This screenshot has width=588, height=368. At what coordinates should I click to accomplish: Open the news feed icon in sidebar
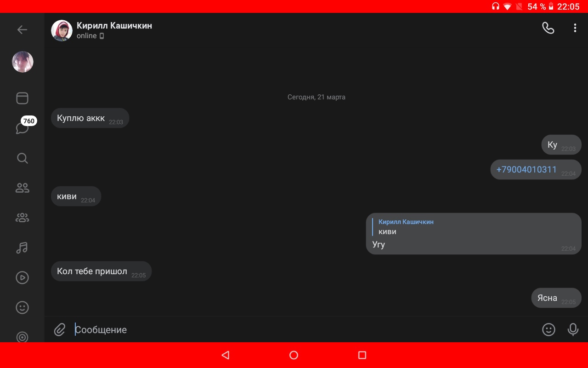tap(22, 98)
